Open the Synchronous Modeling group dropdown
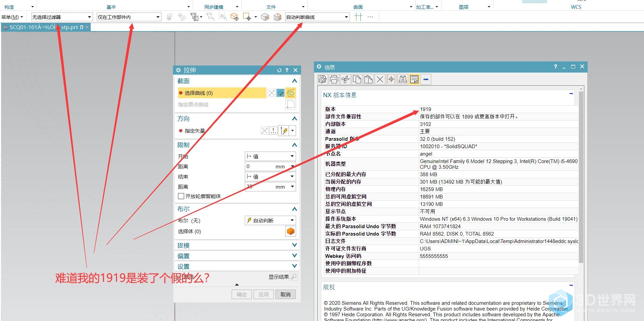Viewport: 644px width, 321px height. tap(237, 7)
